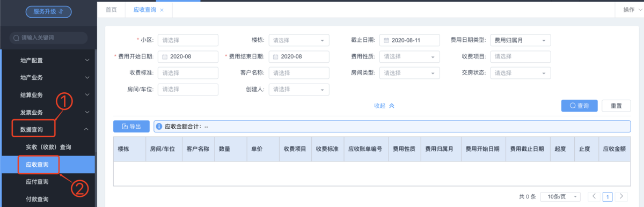Screen dimensions: 644x207
Task: Open the 10条/页 page size dropdown
Action: click(560, 197)
